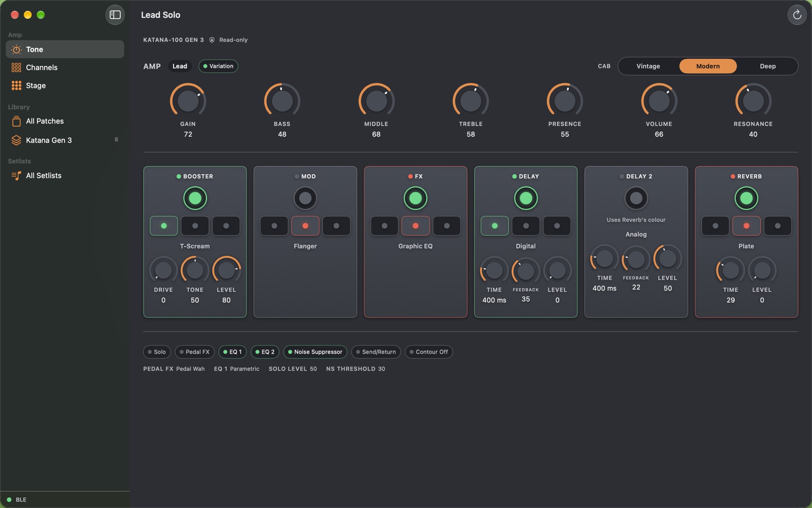This screenshot has width=812, height=508.
Task: Open Tone in the sidebar
Action: coord(65,49)
